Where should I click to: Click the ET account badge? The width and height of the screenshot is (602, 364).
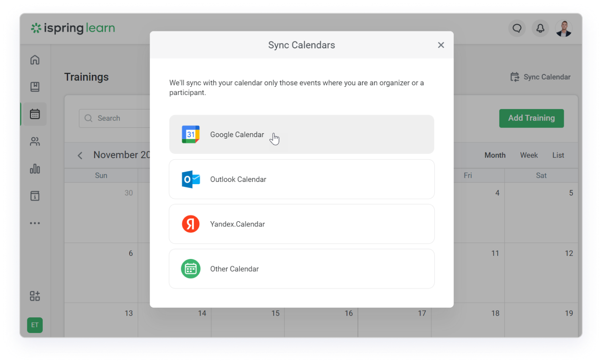(x=35, y=325)
